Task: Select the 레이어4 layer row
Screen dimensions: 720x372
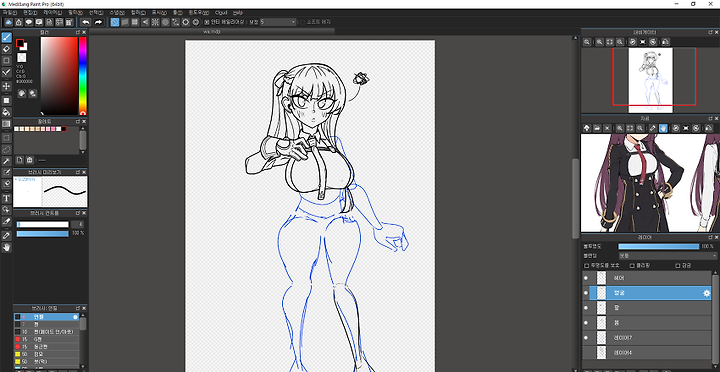Action: click(x=647, y=353)
